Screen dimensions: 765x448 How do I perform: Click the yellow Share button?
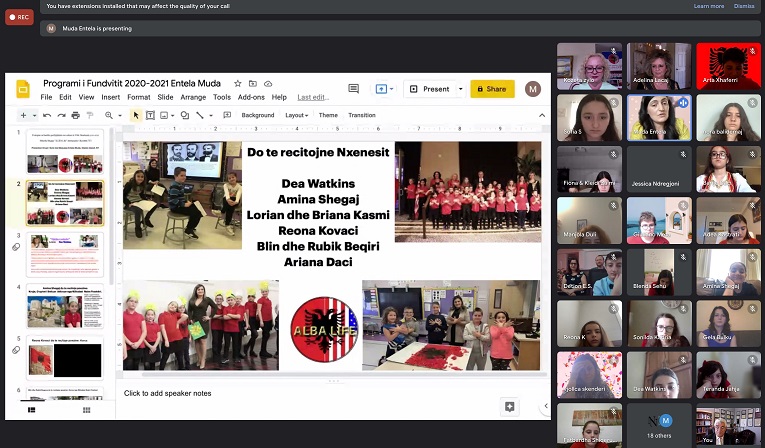[492, 89]
